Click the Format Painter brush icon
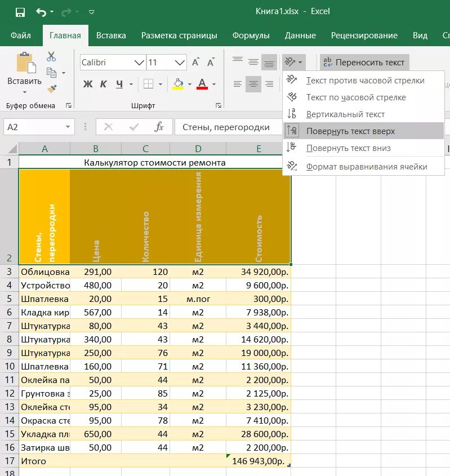Viewport: 450px width, 476px height. coord(52,89)
